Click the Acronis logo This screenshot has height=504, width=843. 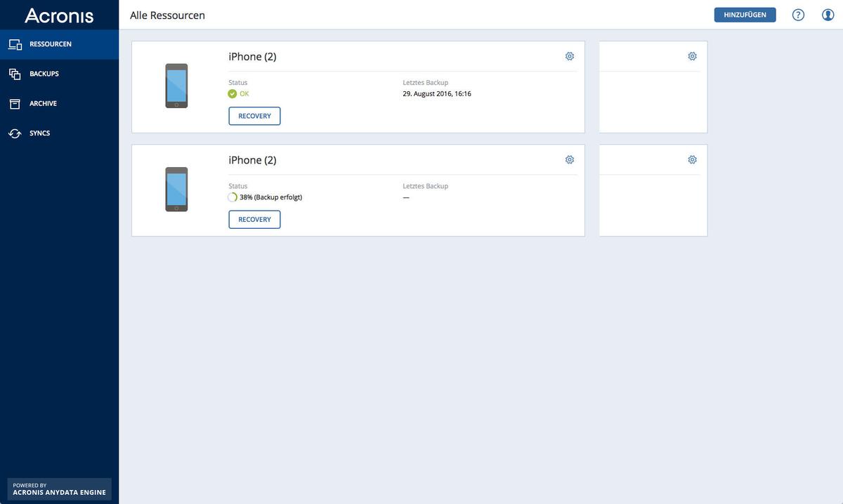59,15
